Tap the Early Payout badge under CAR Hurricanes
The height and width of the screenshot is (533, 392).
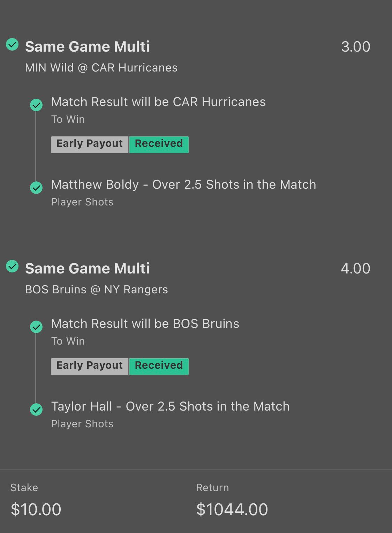[x=90, y=144]
